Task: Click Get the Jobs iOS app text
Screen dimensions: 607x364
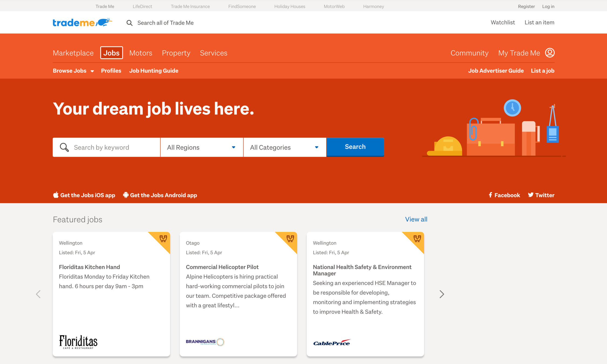Action: (x=88, y=195)
